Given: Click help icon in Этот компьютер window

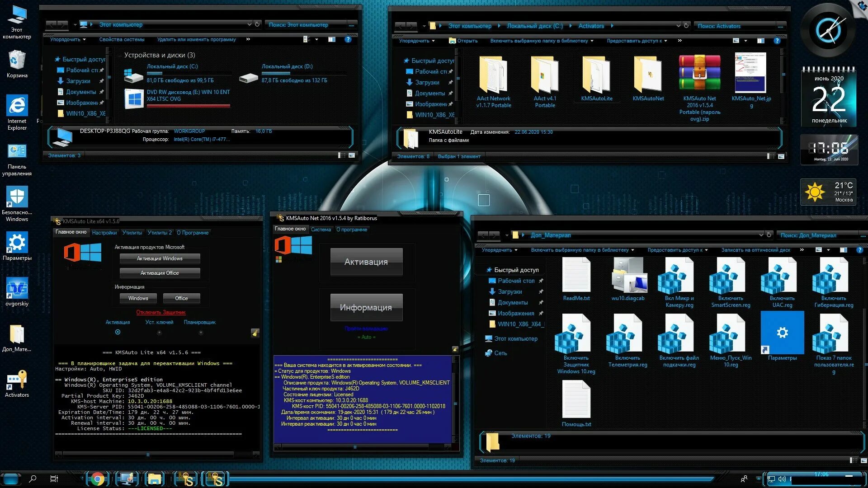Looking at the screenshot, I should tap(348, 39).
